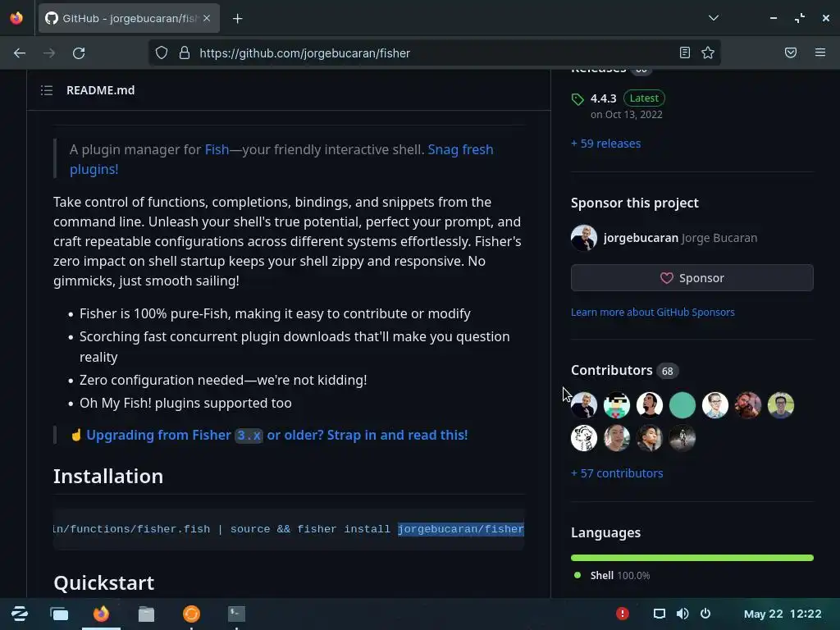Image resolution: width=840 pixels, height=630 pixels.
Task: Open the Fish shell link
Action: [217, 149]
